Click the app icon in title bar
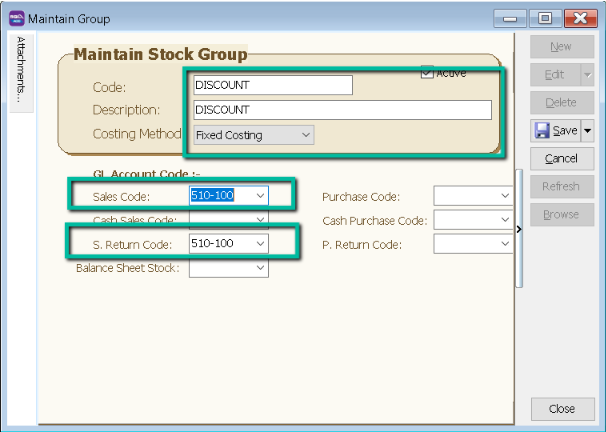 point(15,18)
